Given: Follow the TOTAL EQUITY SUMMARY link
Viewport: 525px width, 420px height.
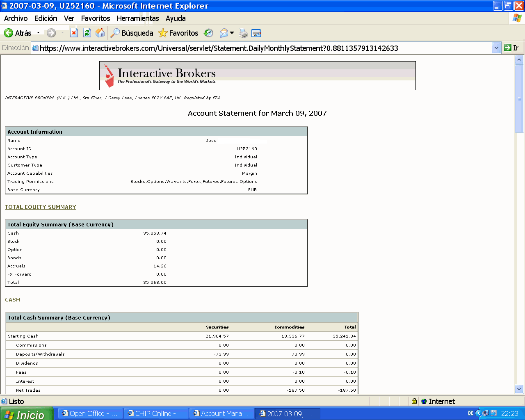Looking at the screenshot, I should click(x=41, y=207).
